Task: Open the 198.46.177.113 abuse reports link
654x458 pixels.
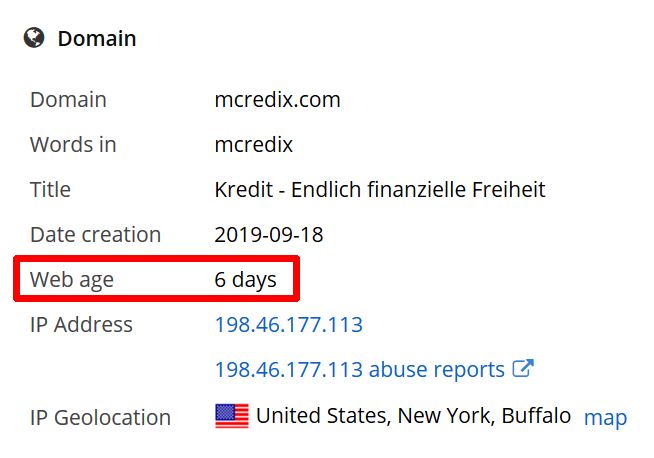Action: (360, 370)
